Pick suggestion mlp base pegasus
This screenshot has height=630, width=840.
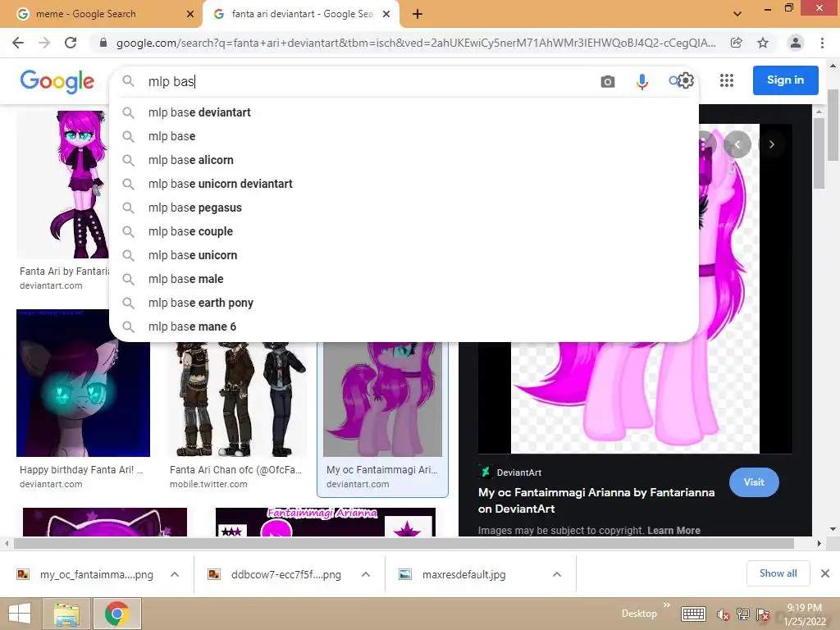tap(404, 208)
